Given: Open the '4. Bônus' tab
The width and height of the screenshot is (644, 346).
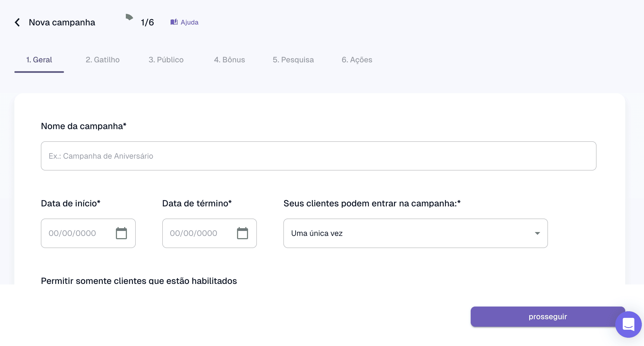Looking at the screenshot, I should [x=230, y=60].
